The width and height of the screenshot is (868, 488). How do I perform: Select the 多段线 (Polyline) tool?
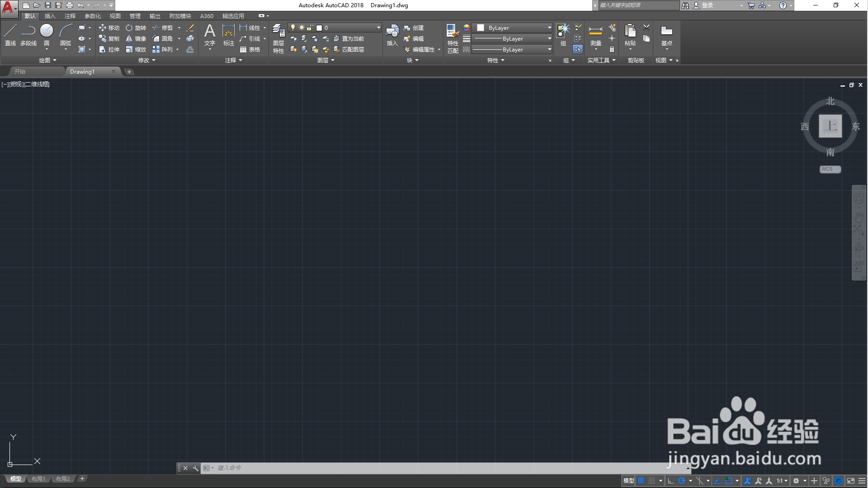pyautogui.click(x=28, y=35)
